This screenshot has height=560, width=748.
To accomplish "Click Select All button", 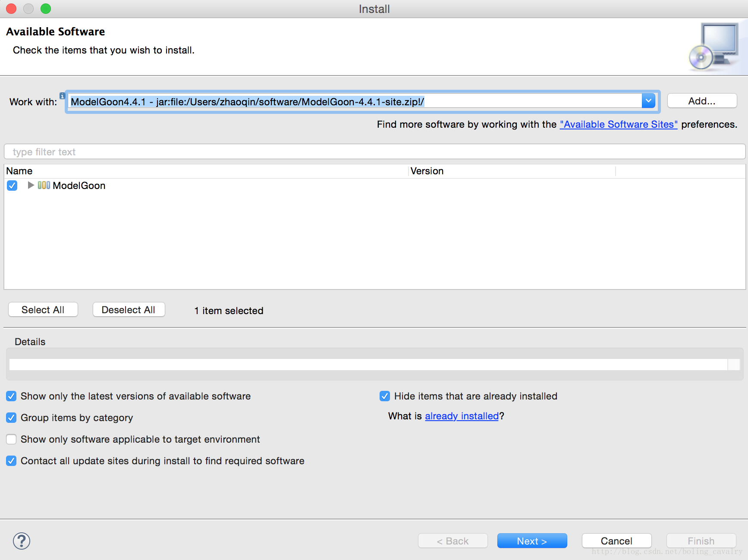I will click(43, 310).
